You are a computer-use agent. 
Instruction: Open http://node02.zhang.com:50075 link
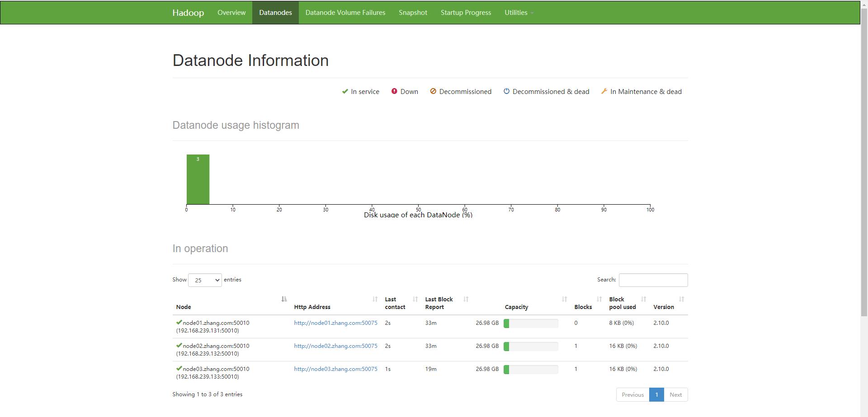coord(335,346)
